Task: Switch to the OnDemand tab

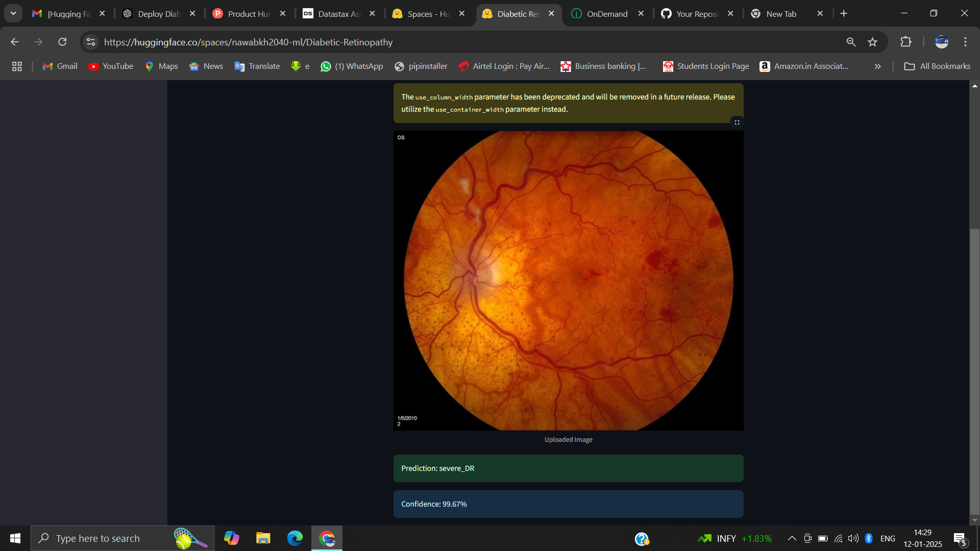Action: coord(606,14)
